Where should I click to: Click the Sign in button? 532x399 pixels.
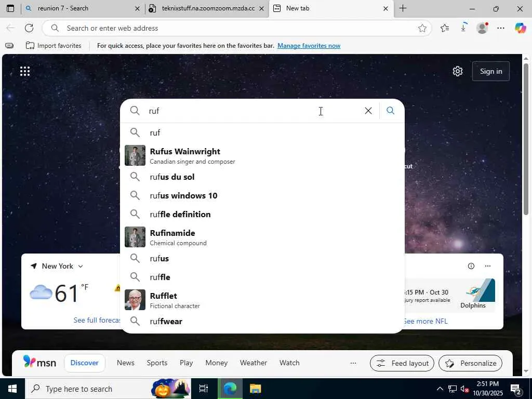tap(490, 71)
